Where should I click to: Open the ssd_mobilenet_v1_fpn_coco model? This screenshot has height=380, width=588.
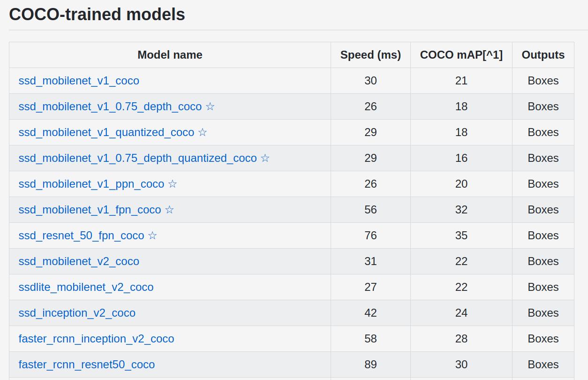pos(90,210)
